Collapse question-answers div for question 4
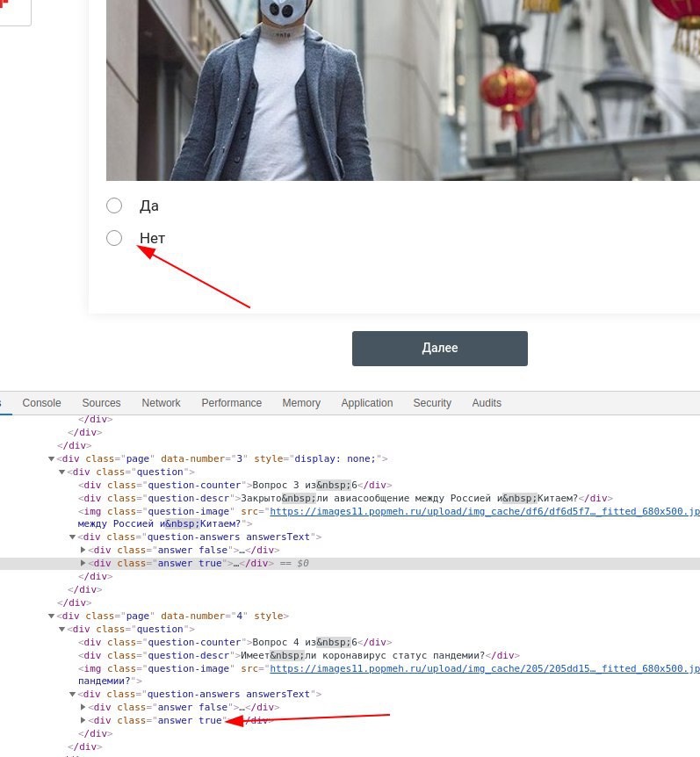 coord(72,695)
